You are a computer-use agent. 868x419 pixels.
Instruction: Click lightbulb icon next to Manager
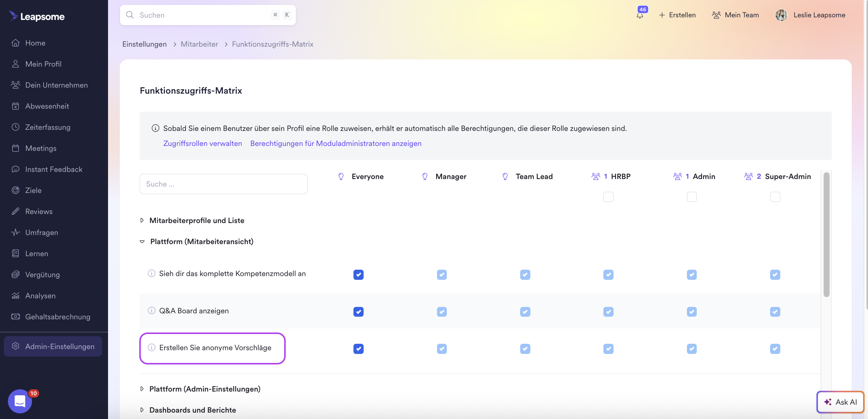coord(425,176)
